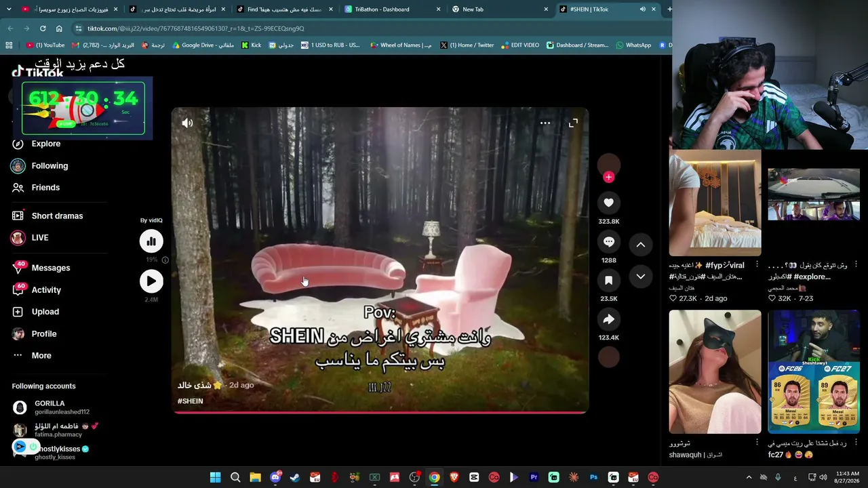Viewport: 868px width, 488px height.
Task: Open Explore in TikTok sidebar
Action: (x=36, y=144)
